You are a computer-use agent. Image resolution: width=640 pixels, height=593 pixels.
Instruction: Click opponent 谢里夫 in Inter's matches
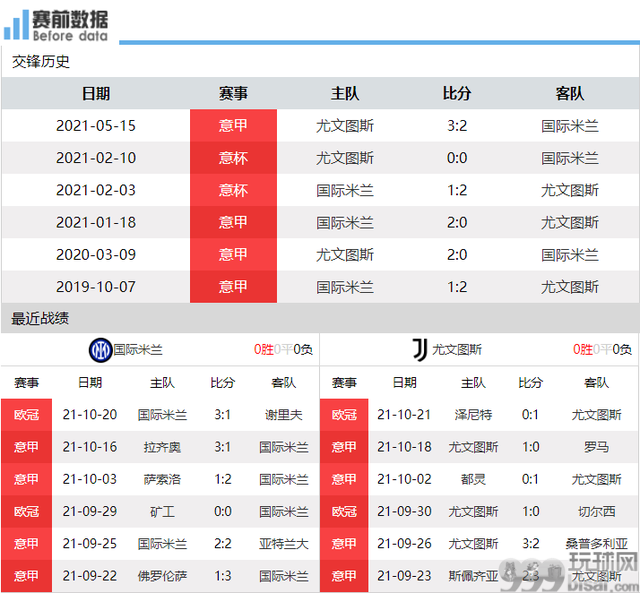click(284, 415)
